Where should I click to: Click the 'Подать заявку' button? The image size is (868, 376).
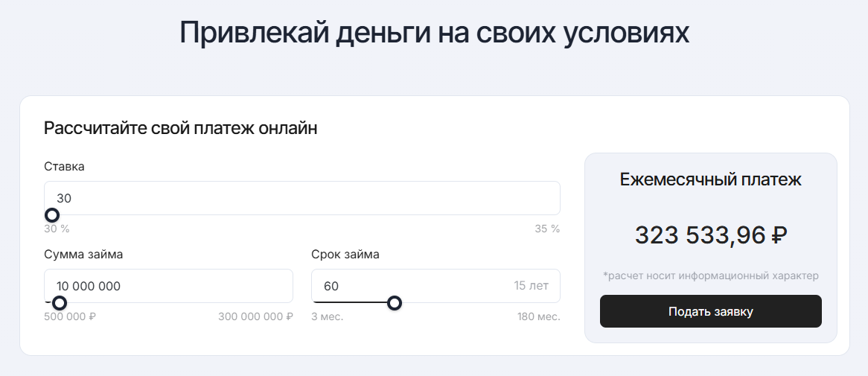[x=710, y=311]
